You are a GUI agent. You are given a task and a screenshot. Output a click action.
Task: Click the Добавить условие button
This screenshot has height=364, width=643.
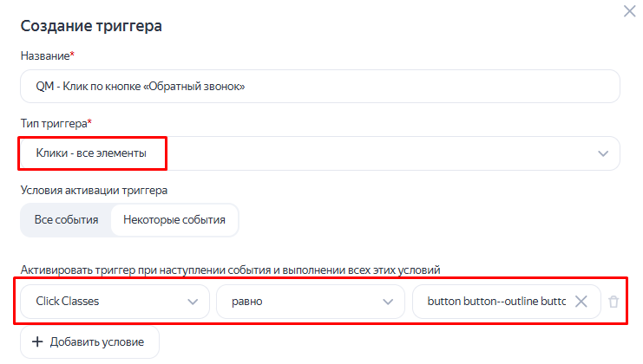[x=89, y=341]
